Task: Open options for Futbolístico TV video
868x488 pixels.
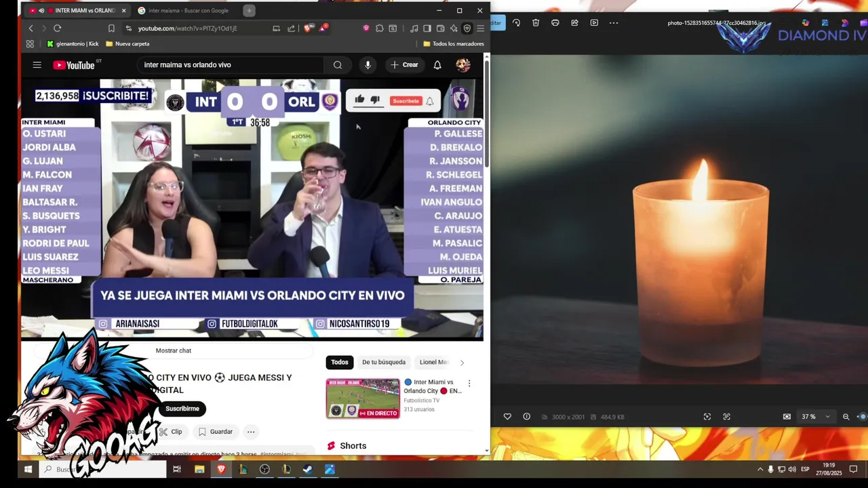Action: point(469,383)
